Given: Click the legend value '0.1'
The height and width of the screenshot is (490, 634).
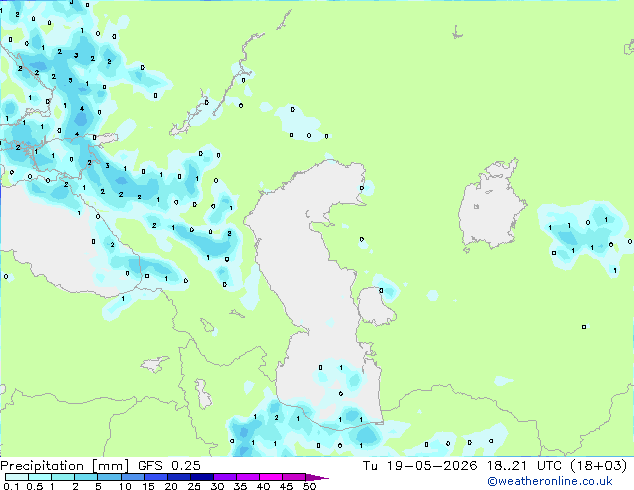Looking at the screenshot, I should (x=11, y=486).
